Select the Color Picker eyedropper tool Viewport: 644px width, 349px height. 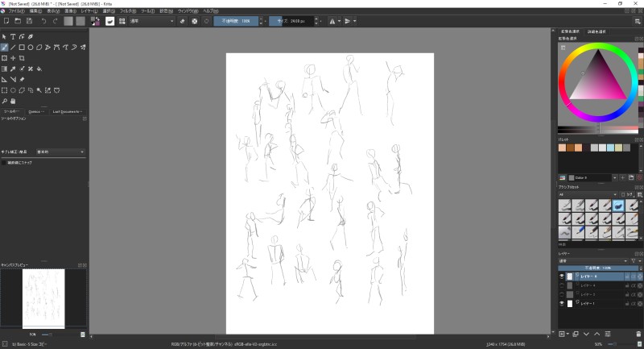pos(13,69)
